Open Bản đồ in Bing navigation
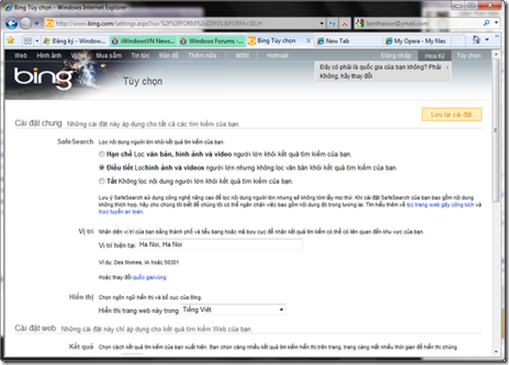This screenshot has height=365, width=509. point(169,55)
